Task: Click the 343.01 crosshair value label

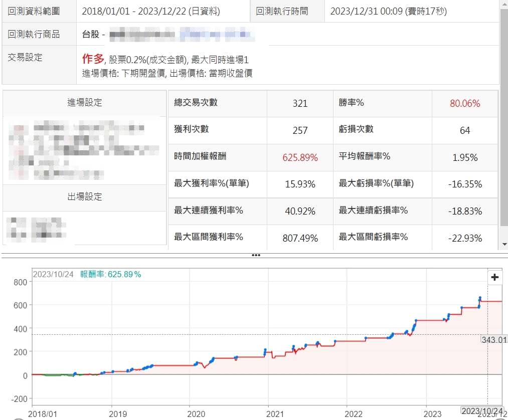Action: point(494,339)
